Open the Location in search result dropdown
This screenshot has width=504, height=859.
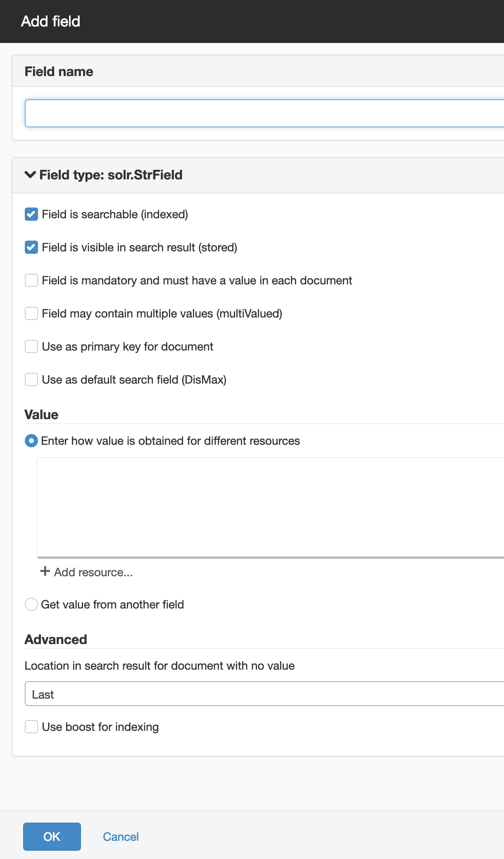pyautogui.click(x=264, y=694)
